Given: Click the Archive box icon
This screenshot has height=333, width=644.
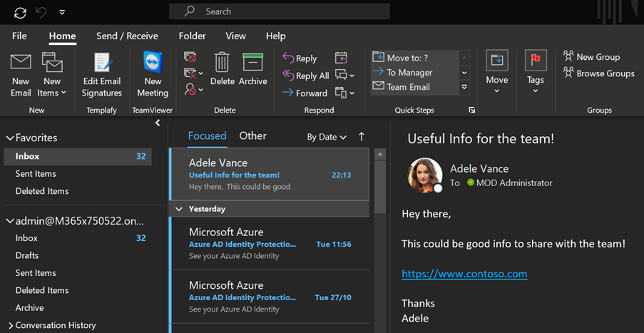Looking at the screenshot, I should 253,69.
